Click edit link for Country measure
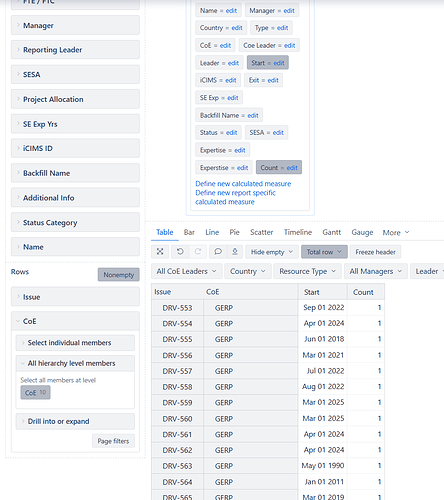 click(237, 28)
